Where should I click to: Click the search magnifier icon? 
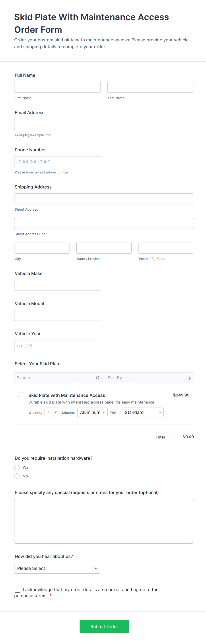pyautogui.click(x=97, y=378)
